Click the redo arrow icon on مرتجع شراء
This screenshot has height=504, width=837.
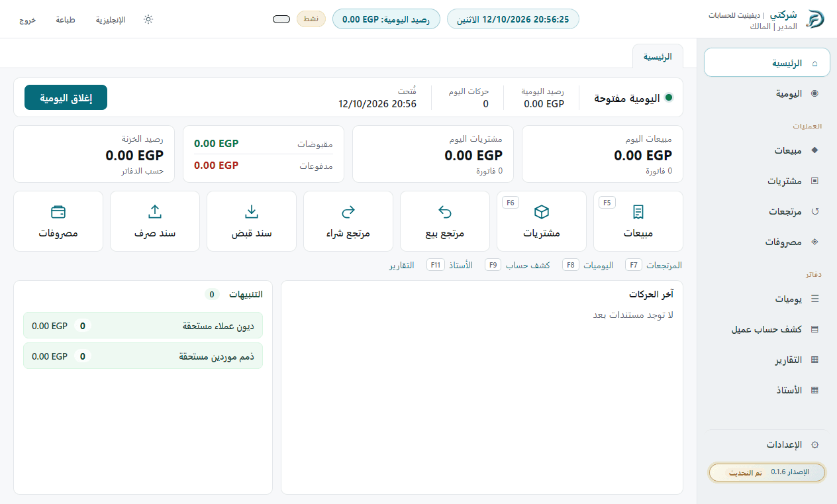click(x=348, y=212)
